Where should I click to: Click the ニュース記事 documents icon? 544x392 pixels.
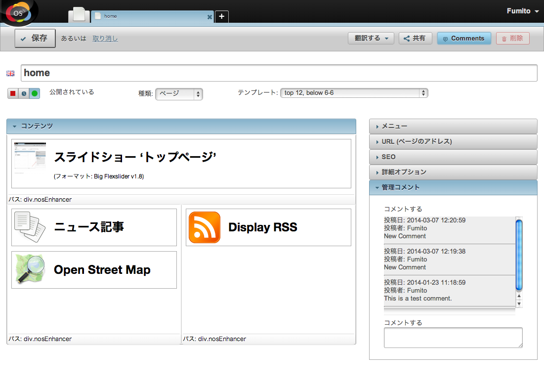tap(30, 227)
